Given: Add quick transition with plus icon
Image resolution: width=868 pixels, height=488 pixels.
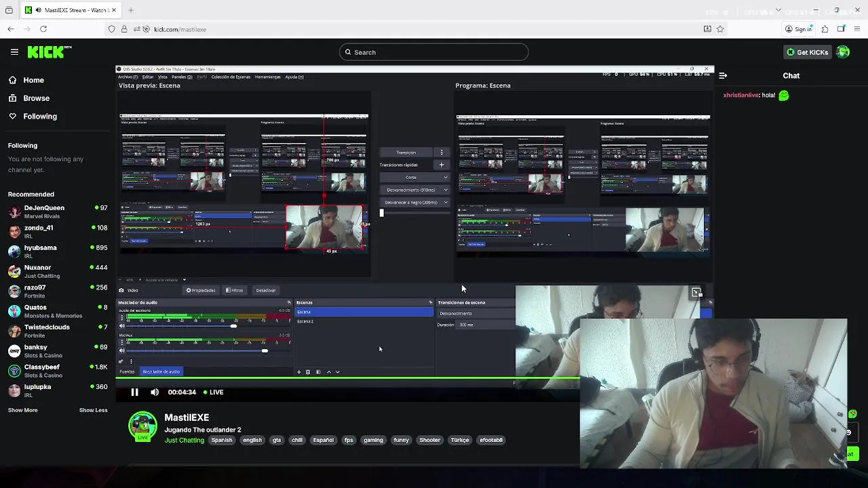Looking at the screenshot, I should (441, 165).
